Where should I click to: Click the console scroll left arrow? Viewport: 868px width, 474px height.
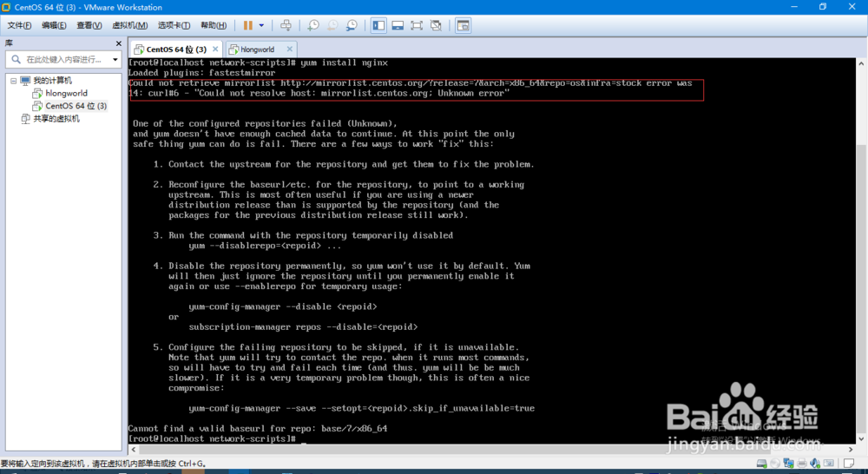[x=134, y=449]
